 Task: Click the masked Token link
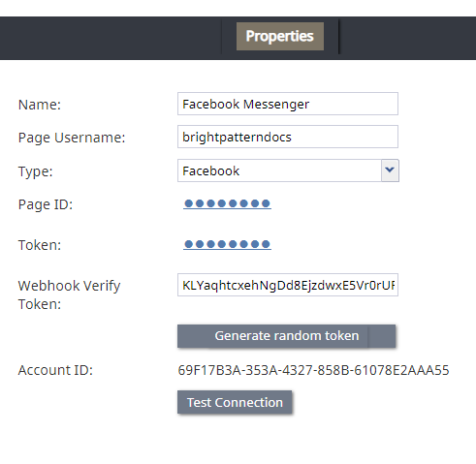pyautogui.click(x=227, y=244)
